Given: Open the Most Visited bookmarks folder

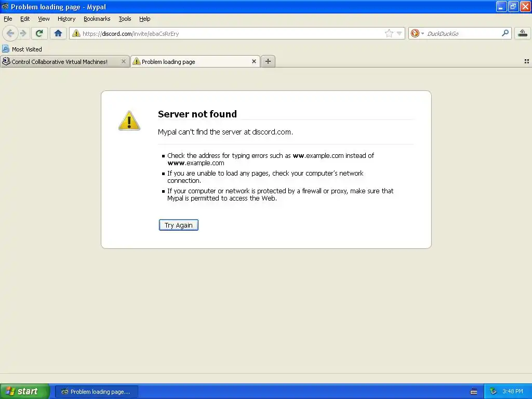Looking at the screenshot, I should click(22, 49).
